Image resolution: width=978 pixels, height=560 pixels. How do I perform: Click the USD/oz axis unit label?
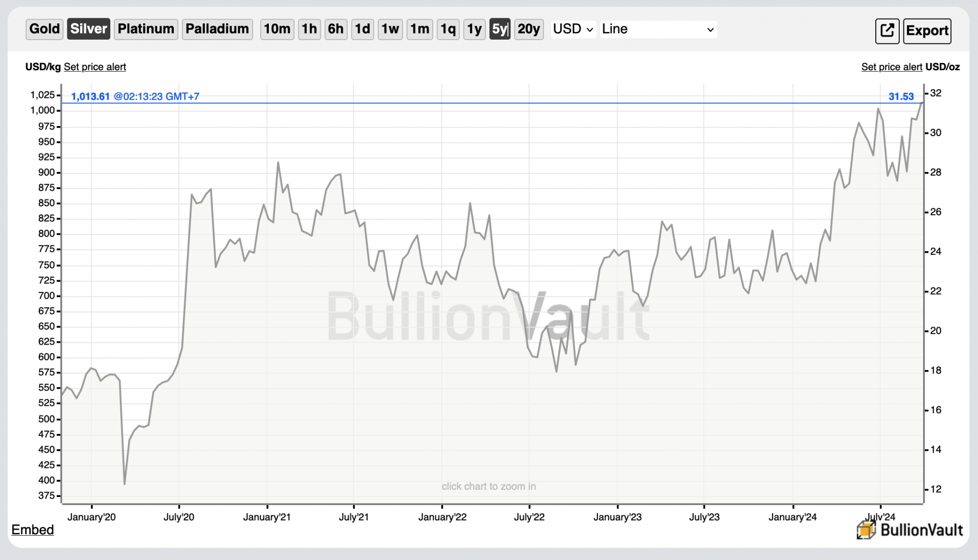point(942,67)
